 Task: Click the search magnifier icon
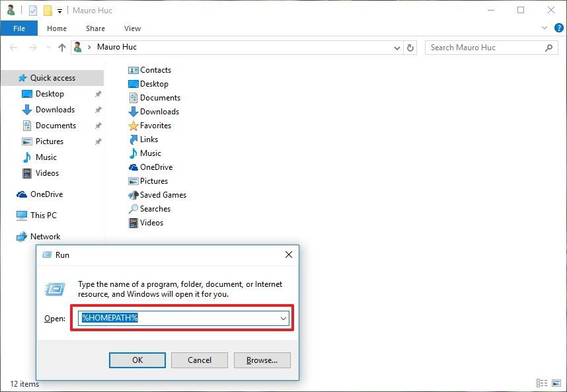548,48
